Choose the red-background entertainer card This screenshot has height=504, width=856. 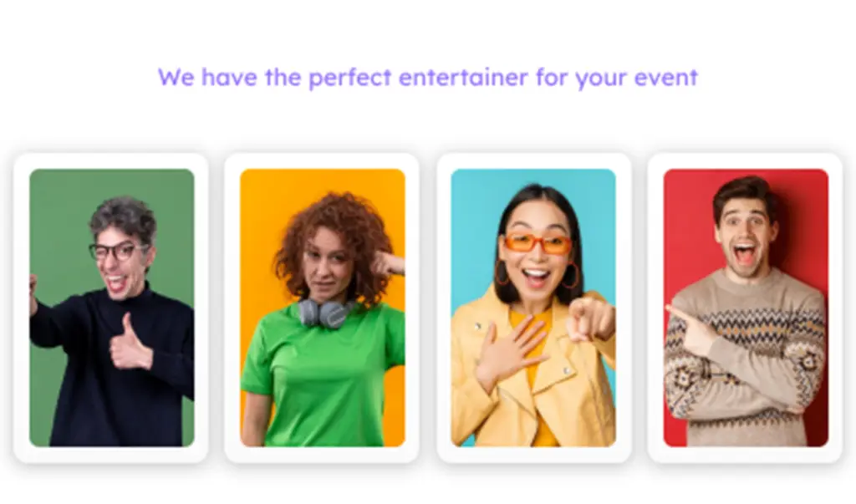(745, 308)
